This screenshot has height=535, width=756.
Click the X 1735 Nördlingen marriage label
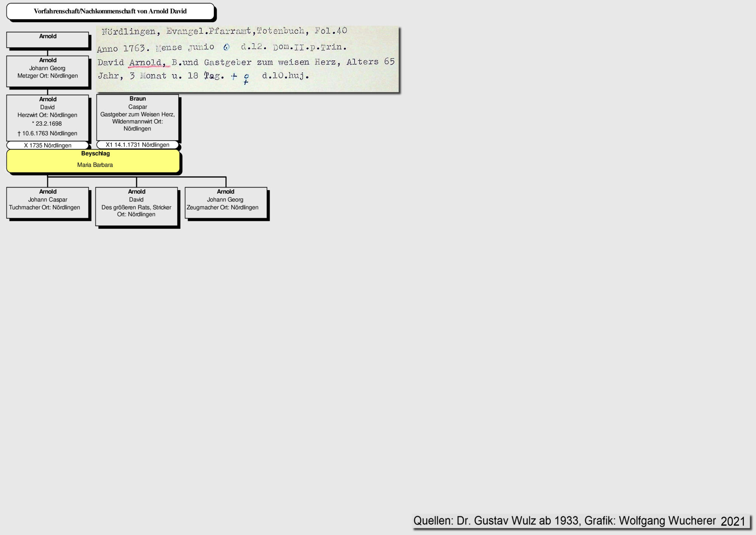pos(48,146)
